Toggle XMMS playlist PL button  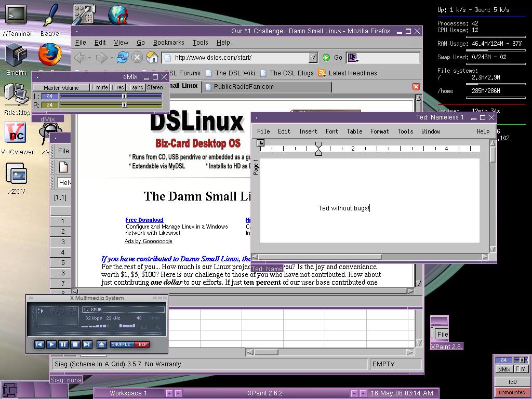coord(158,327)
